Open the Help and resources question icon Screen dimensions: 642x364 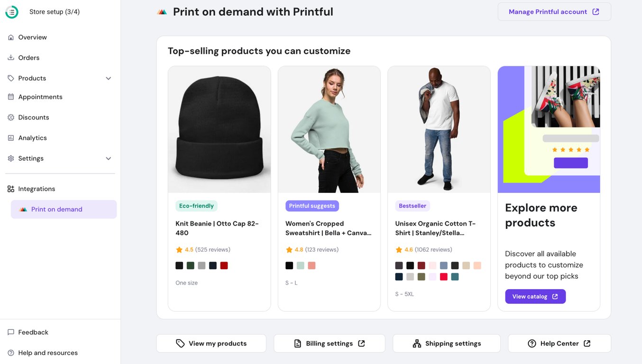10,353
